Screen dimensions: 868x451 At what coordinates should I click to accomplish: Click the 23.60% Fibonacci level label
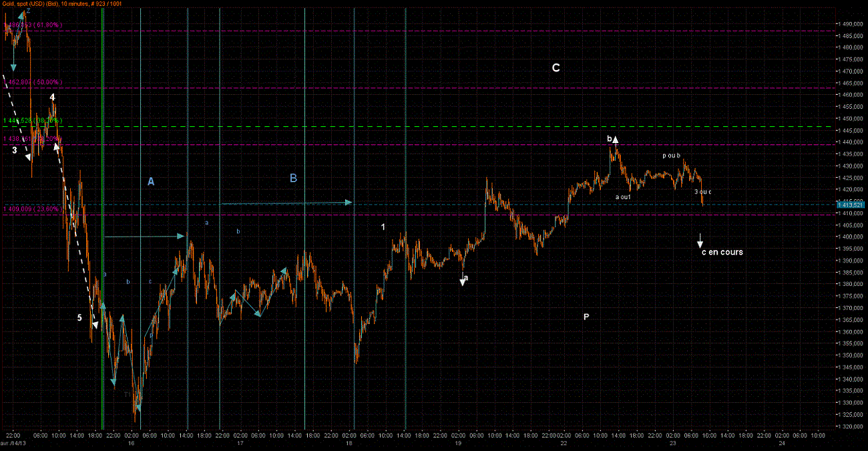[33, 209]
